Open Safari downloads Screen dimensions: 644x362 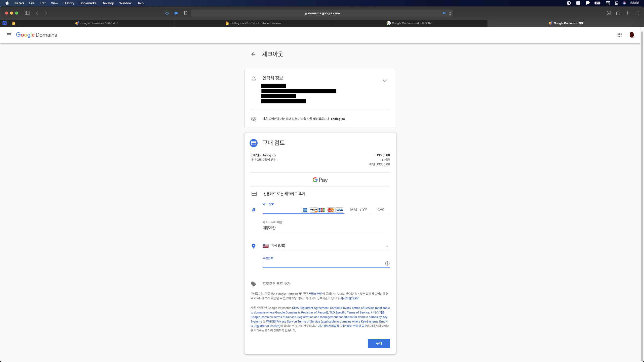609,13
